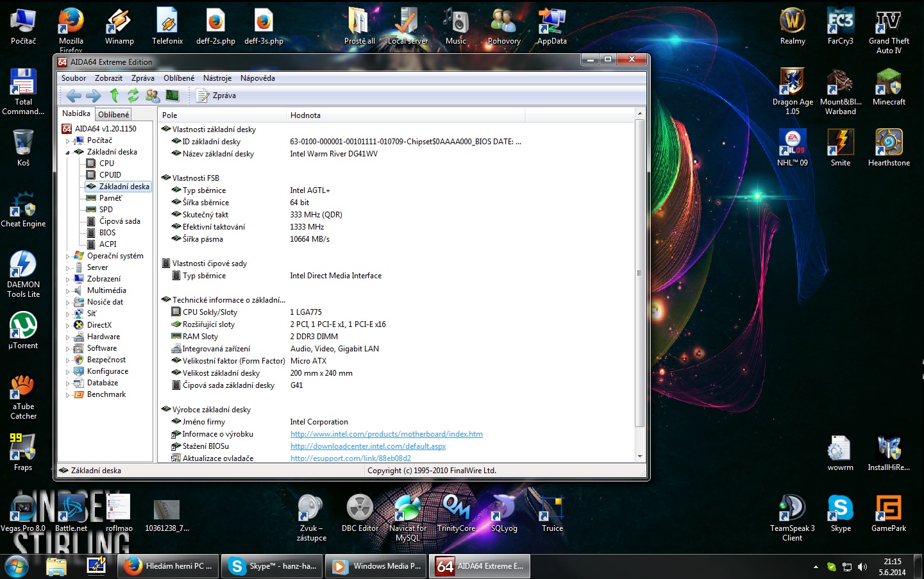
Task: Open the Oblíbené menu
Action: pyautogui.click(x=179, y=78)
